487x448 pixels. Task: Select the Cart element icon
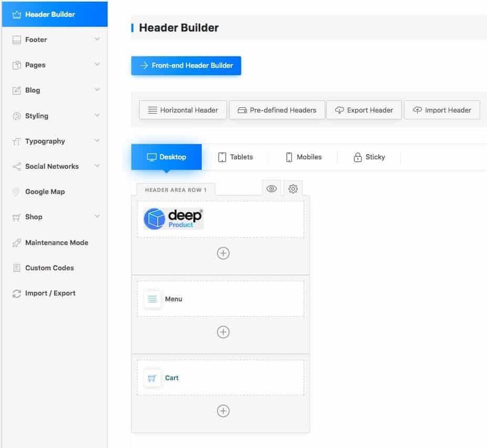[x=152, y=378]
